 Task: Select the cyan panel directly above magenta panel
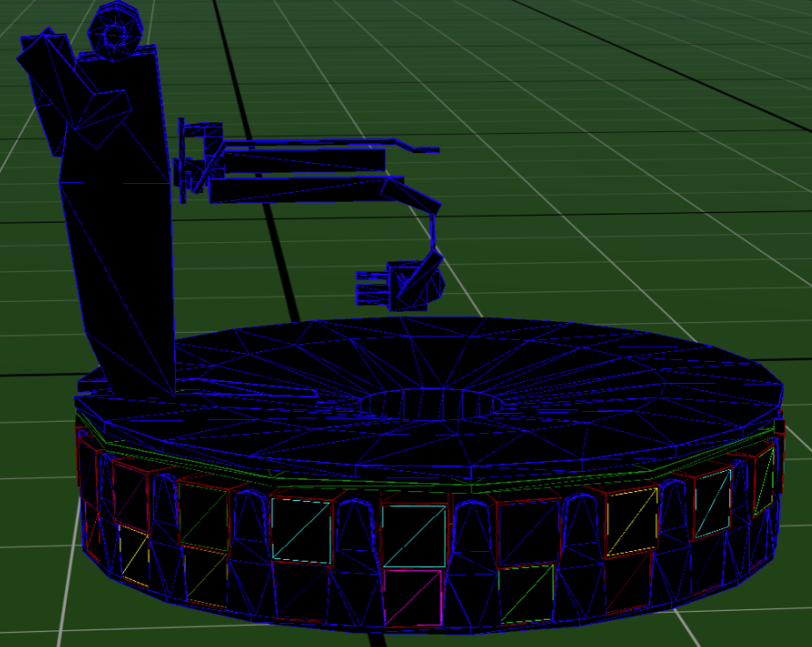[x=413, y=535]
